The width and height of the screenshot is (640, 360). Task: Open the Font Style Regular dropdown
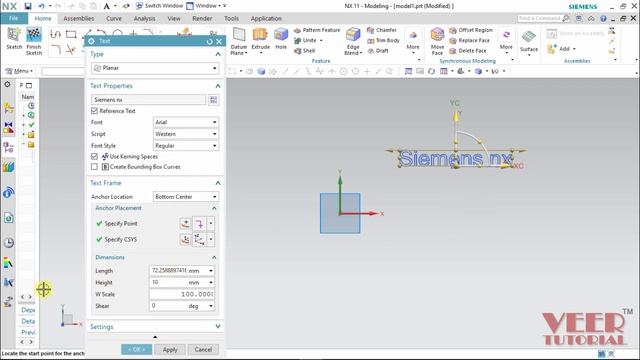tap(186, 146)
